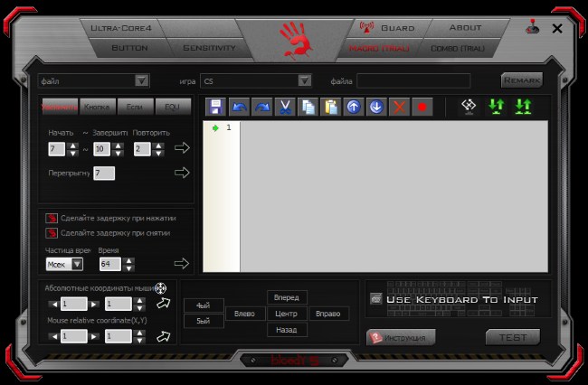This screenshot has width=588, height=385.
Task: Enable Use Keyboard To Input checkbox
Action: click(x=375, y=299)
